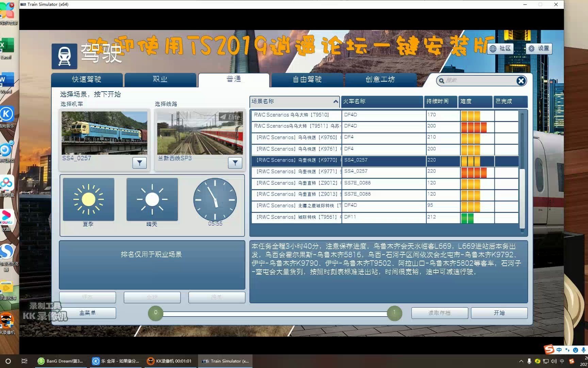Image resolution: width=588 pixels, height=368 pixels.
Task: Click the clock showing 05:55
Action: (x=215, y=199)
